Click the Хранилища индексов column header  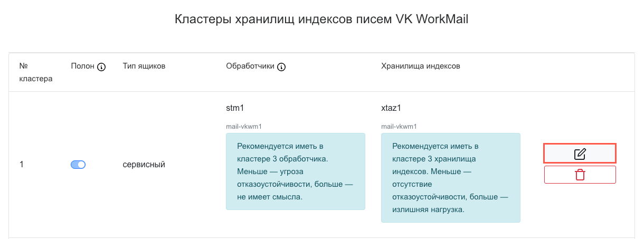point(420,66)
